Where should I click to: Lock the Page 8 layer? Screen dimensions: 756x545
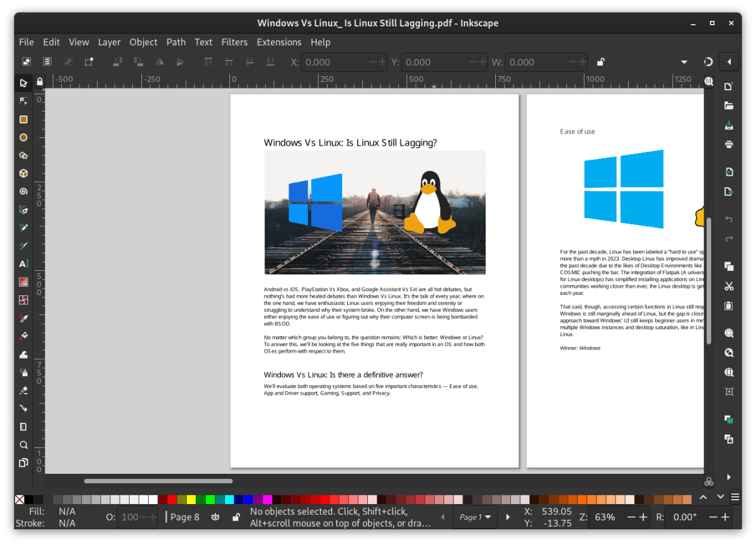click(236, 517)
